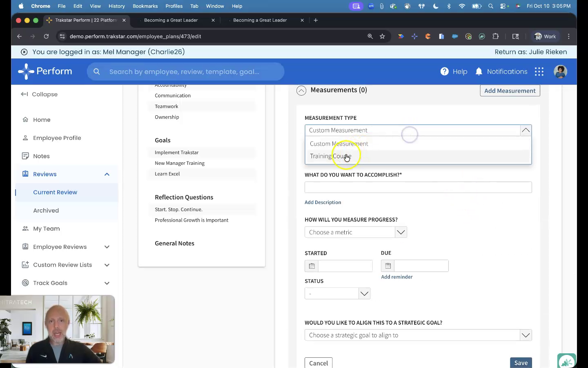Open the Help question mark icon
The height and width of the screenshot is (368, 588).
pos(444,72)
